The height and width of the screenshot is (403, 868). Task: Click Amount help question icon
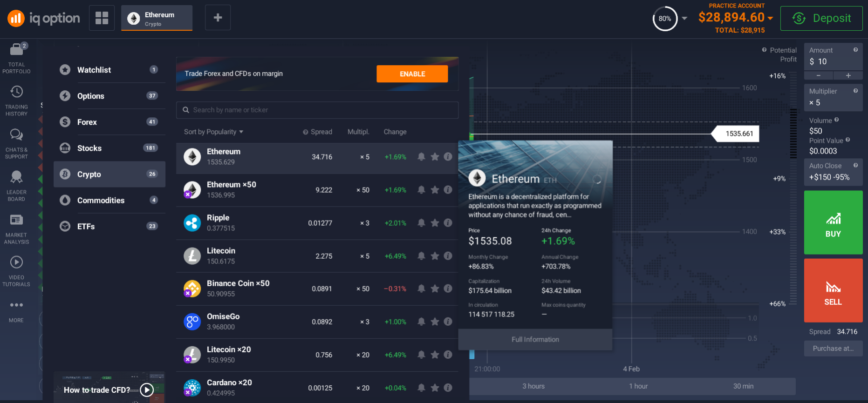(855, 50)
